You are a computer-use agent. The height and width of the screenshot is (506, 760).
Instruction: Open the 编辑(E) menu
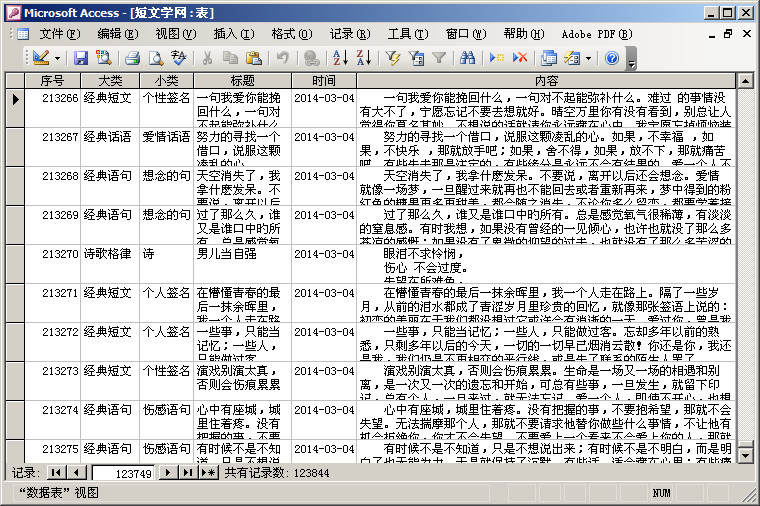click(118, 34)
